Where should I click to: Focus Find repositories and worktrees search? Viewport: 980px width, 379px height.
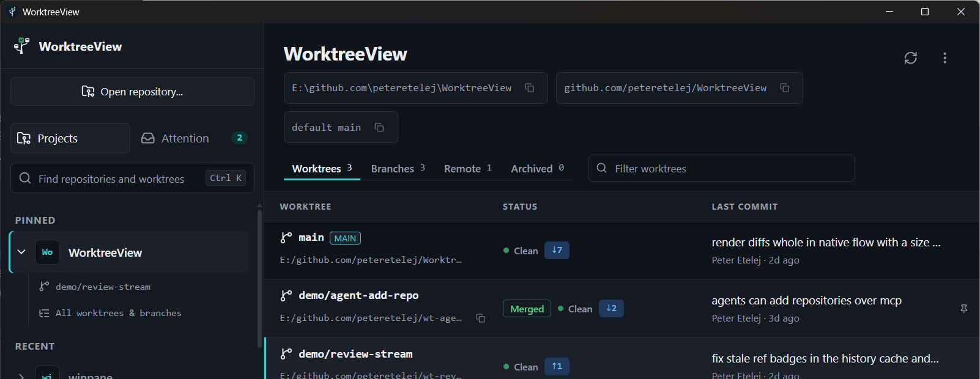click(132, 178)
